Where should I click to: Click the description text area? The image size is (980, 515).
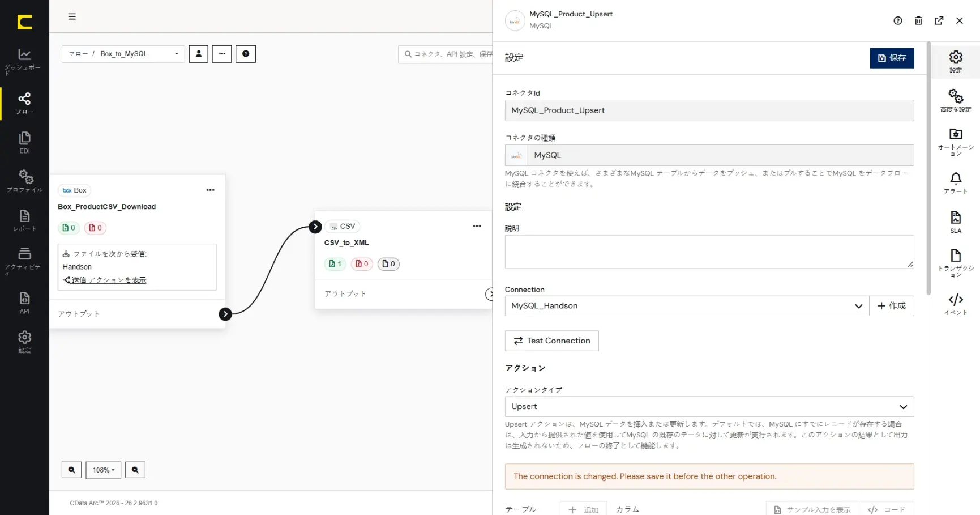709,252
